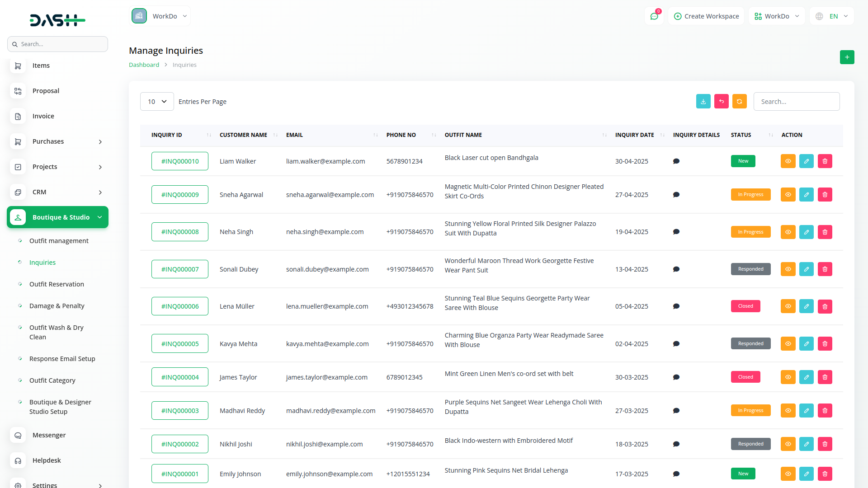Go to Dashboard breadcrumb link
Screen dimensions: 868x488
point(144,65)
